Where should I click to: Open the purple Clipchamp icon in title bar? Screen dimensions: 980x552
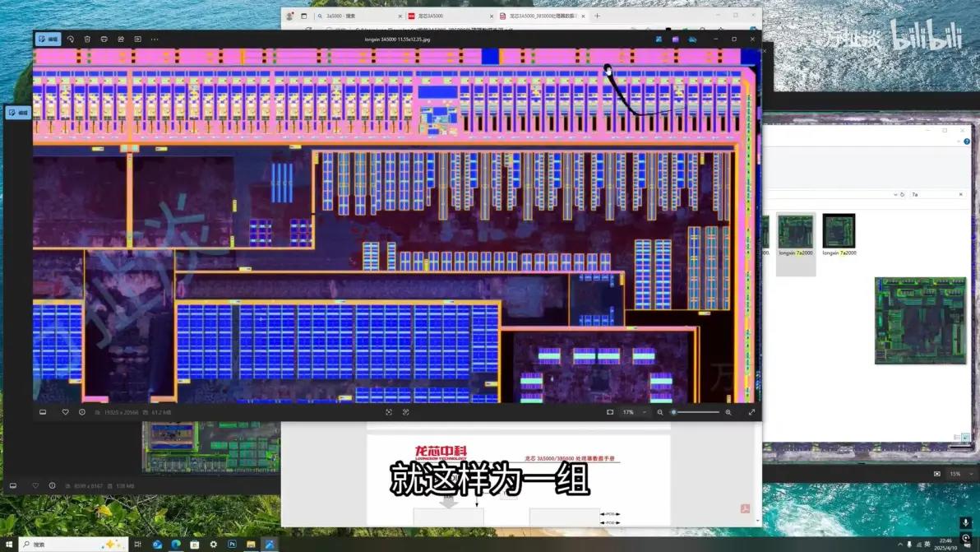click(x=676, y=39)
